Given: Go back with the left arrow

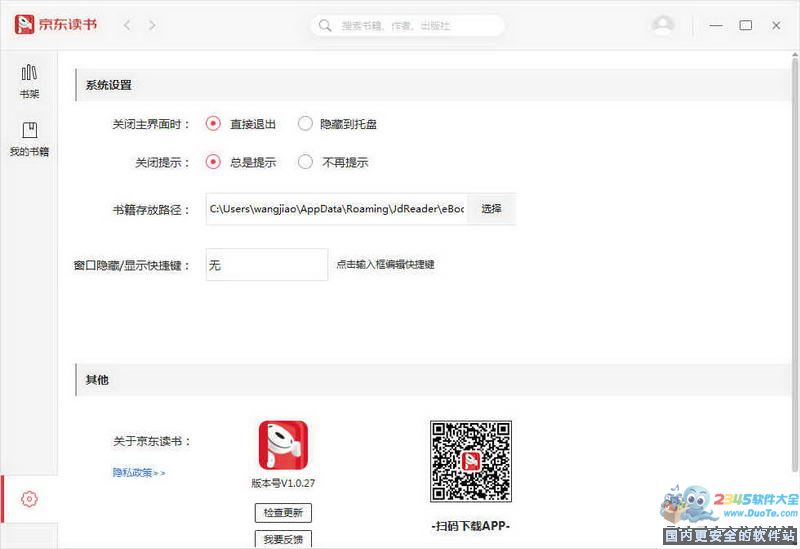Looking at the screenshot, I should point(127,25).
